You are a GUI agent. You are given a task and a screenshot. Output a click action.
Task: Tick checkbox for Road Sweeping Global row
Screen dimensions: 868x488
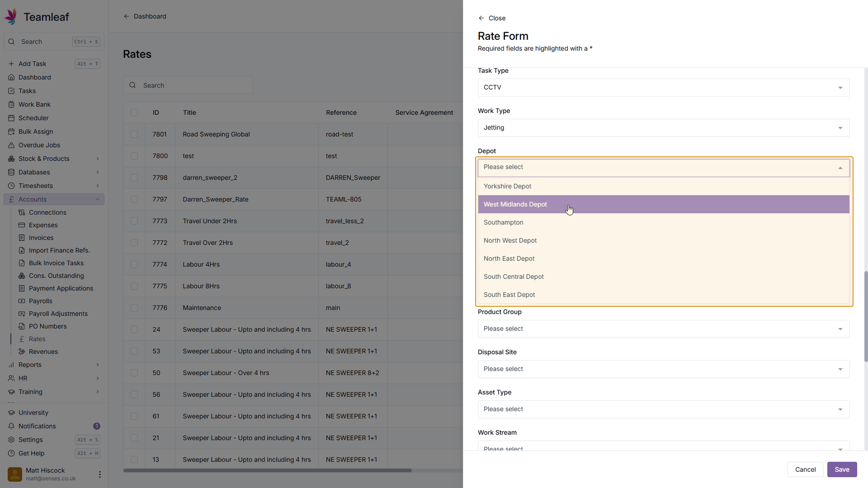coord(134,134)
